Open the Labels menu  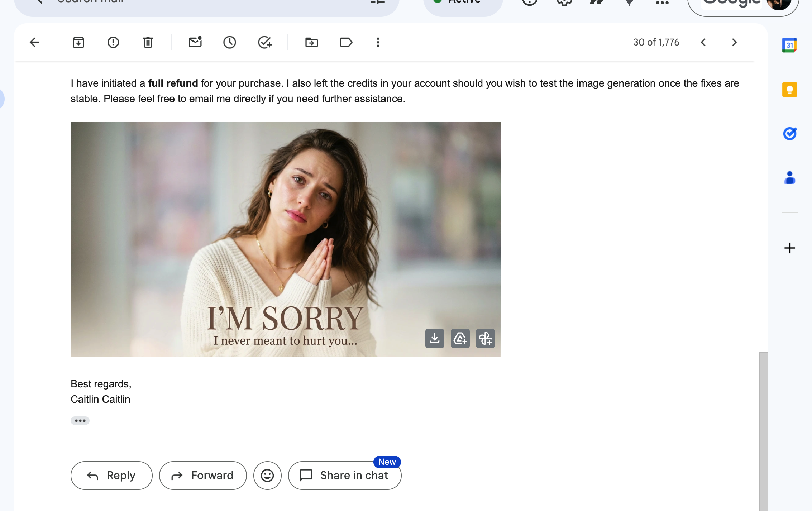346,42
